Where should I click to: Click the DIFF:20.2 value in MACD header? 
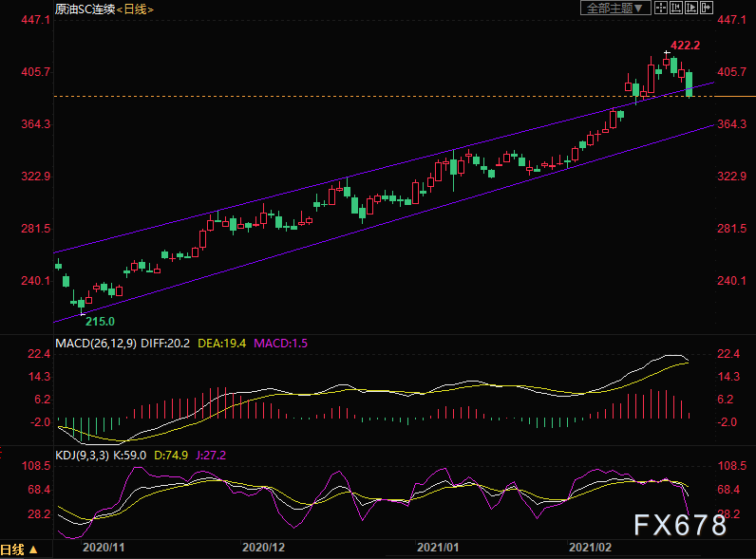[164, 342]
